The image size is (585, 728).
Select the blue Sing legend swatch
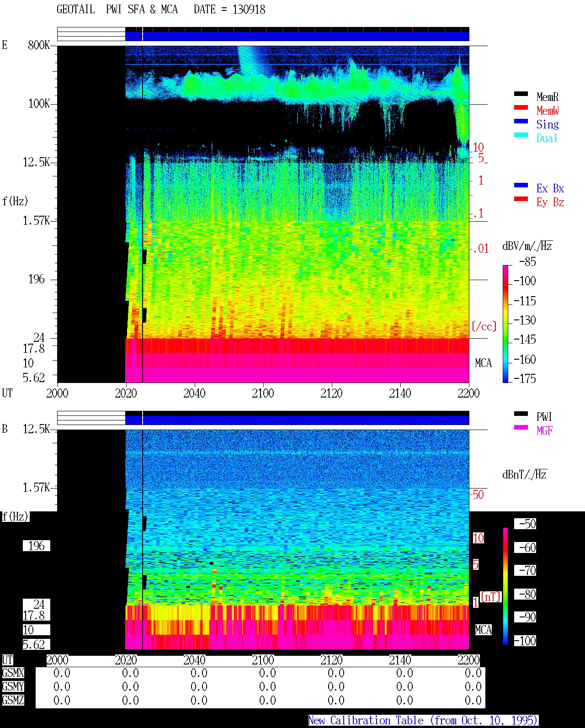coord(521,121)
